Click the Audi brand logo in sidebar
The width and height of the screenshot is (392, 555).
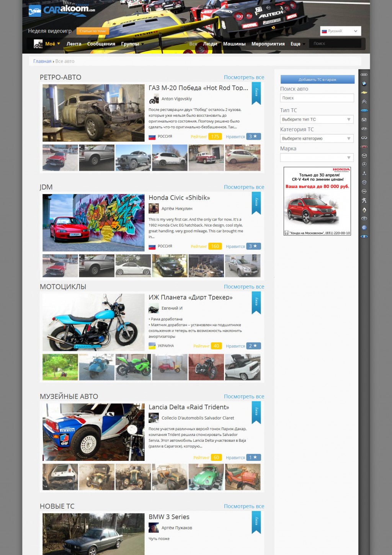pos(364,75)
